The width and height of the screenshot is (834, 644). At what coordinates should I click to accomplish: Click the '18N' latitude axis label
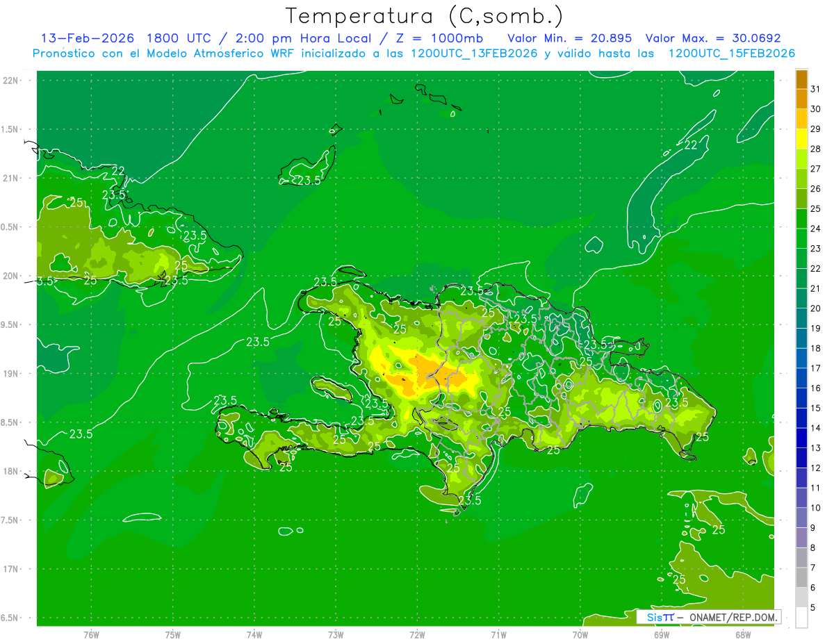pos(11,471)
